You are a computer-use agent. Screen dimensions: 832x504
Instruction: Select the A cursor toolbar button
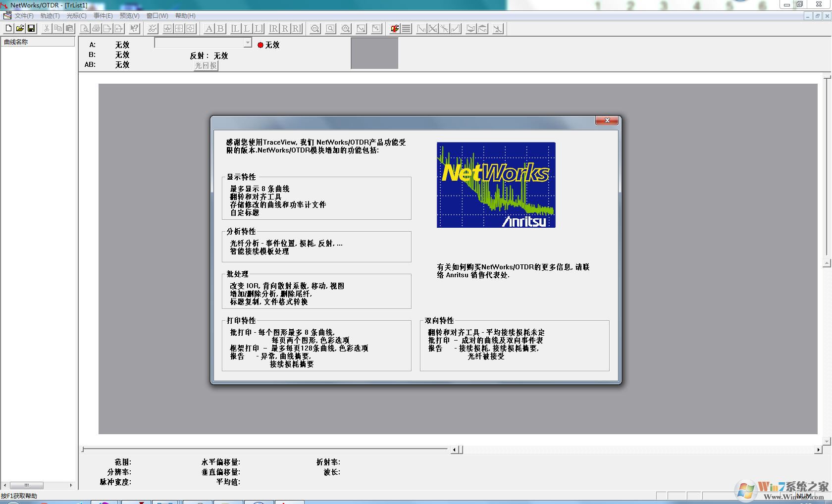tap(209, 29)
